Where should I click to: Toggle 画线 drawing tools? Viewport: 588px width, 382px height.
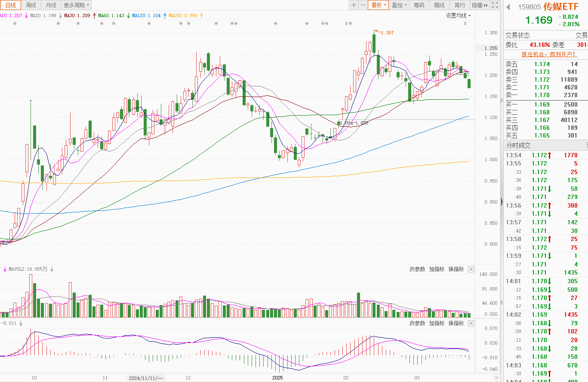(x=439, y=5)
